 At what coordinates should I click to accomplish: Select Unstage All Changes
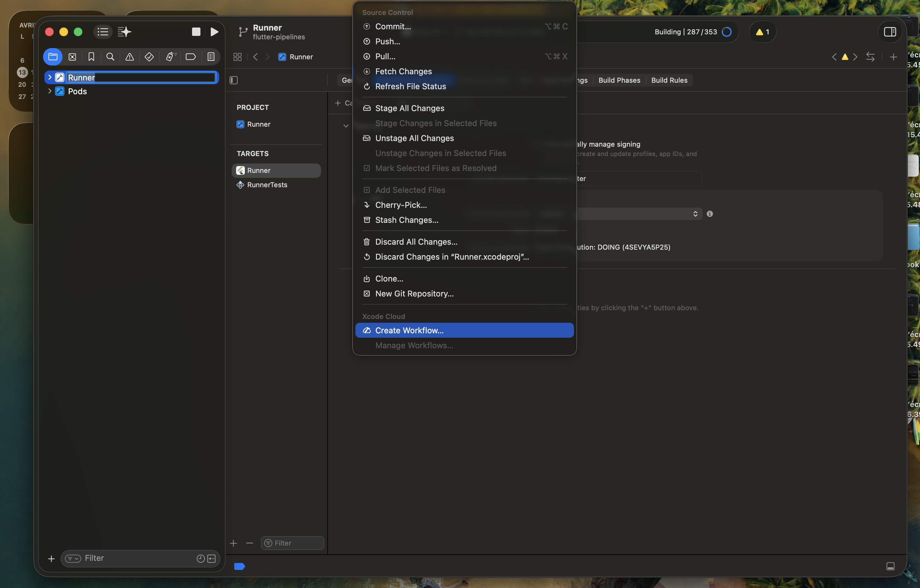[x=465, y=138]
